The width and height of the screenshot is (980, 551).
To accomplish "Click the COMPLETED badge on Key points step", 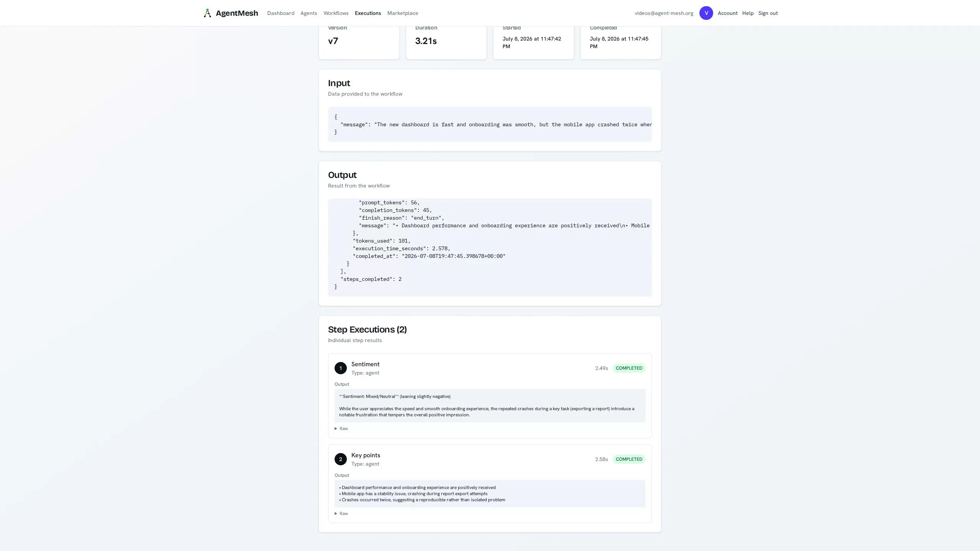I will click(x=629, y=459).
